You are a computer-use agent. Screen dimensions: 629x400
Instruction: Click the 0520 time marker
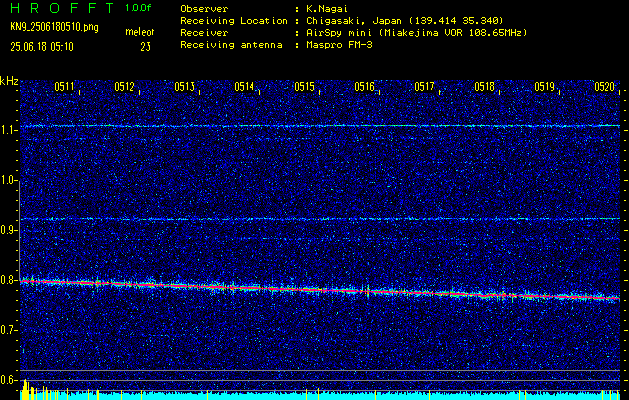pyautogui.click(x=605, y=86)
